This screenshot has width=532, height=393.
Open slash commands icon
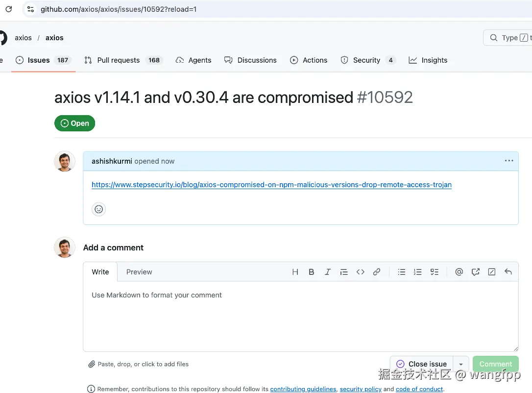[x=492, y=272]
